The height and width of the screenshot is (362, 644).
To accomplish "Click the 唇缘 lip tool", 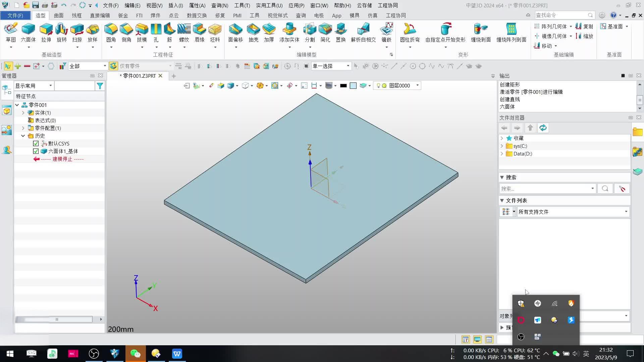I will (x=199, y=33).
